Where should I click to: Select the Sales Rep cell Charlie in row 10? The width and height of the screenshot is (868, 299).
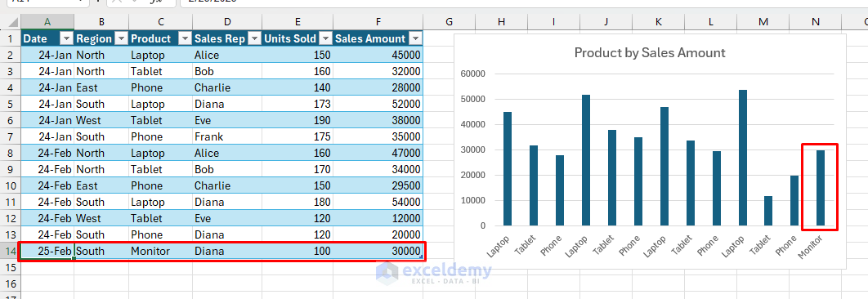click(227, 185)
